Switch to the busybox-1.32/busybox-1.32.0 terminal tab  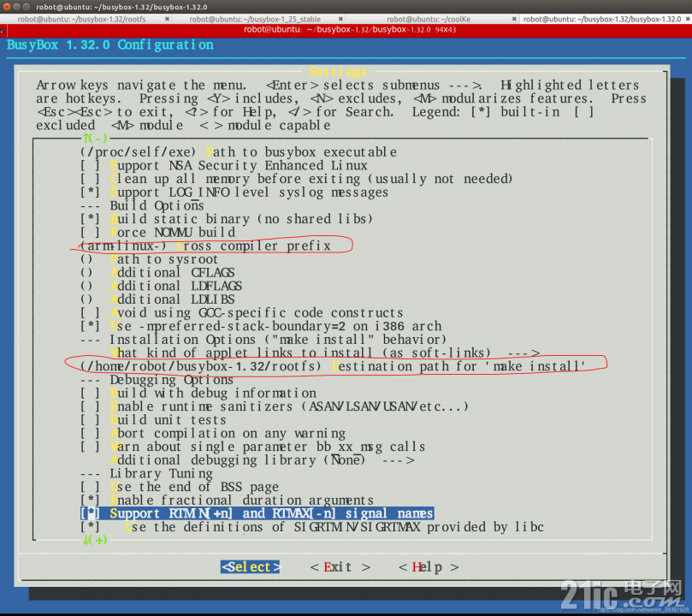[x=602, y=19]
